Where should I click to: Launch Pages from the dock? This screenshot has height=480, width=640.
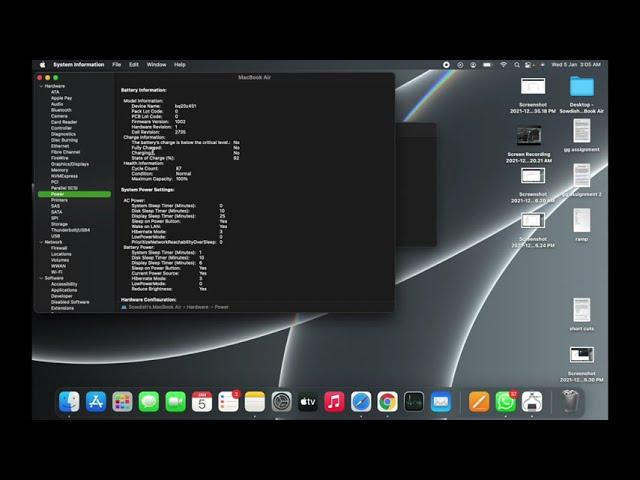click(x=479, y=402)
